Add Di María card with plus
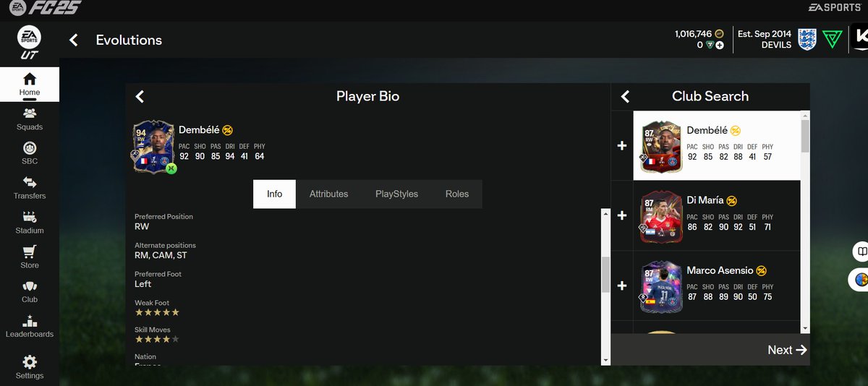This screenshot has width=868, height=386. click(x=621, y=215)
